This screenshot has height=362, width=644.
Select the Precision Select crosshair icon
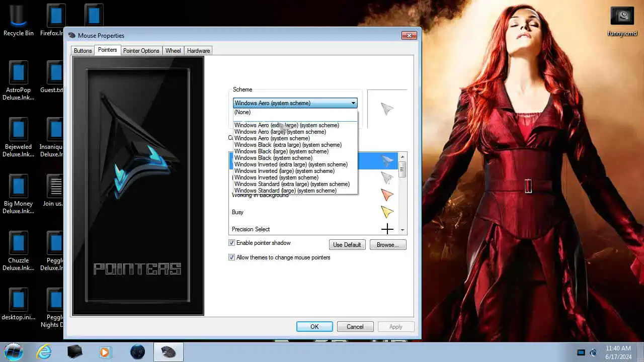click(387, 229)
